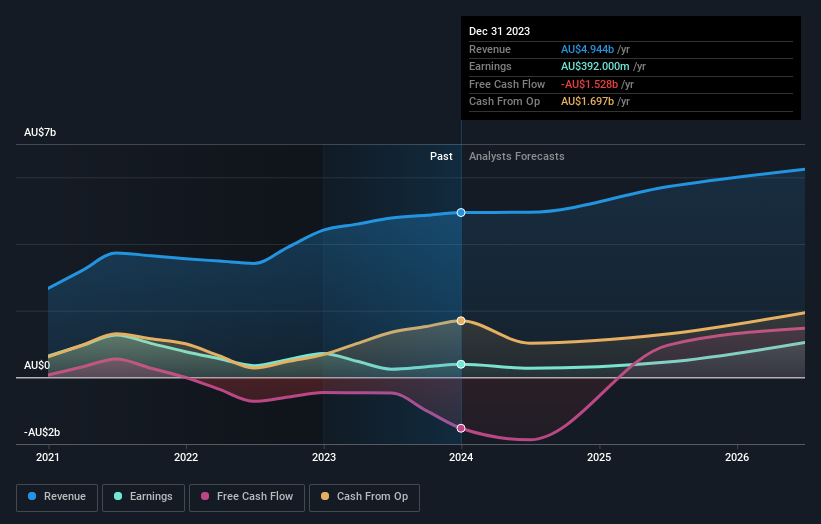This screenshot has width=821, height=524.
Task: Toggle the Free Cash Flow legend button
Action: click(247, 497)
